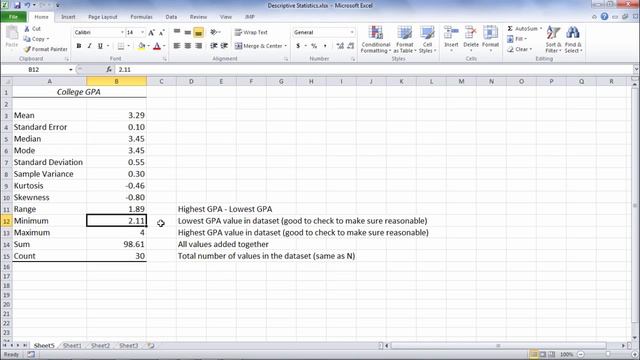This screenshot has width=640, height=360.
Task: Click the Save icon in quick access toolbar
Action: coord(17,5)
